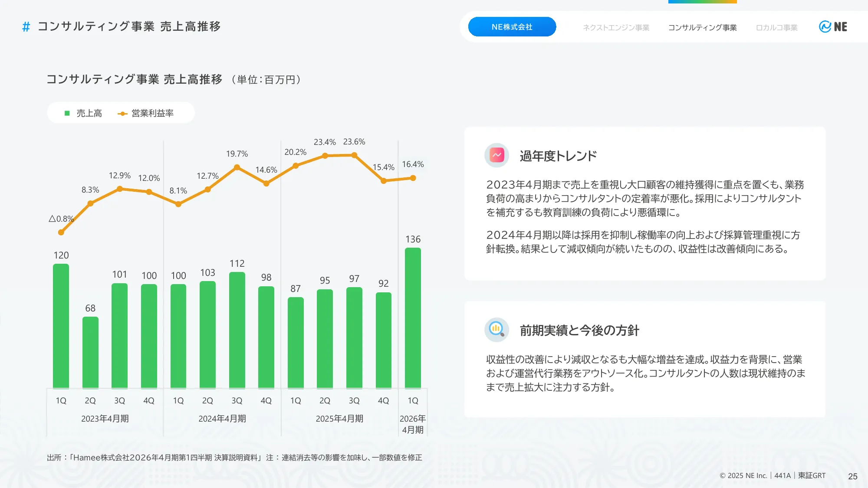The height and width of the screenshot is (488, 868).
Task: Click the pink trend-line icon beside 過年度トレンド
Action: pos(496,156)
